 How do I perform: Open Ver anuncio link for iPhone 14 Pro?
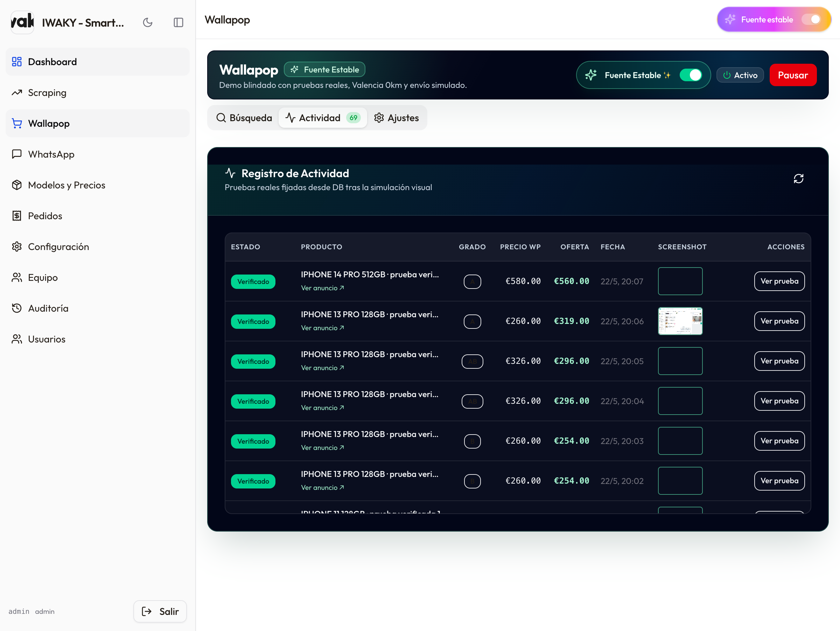(x=322, y=288)
